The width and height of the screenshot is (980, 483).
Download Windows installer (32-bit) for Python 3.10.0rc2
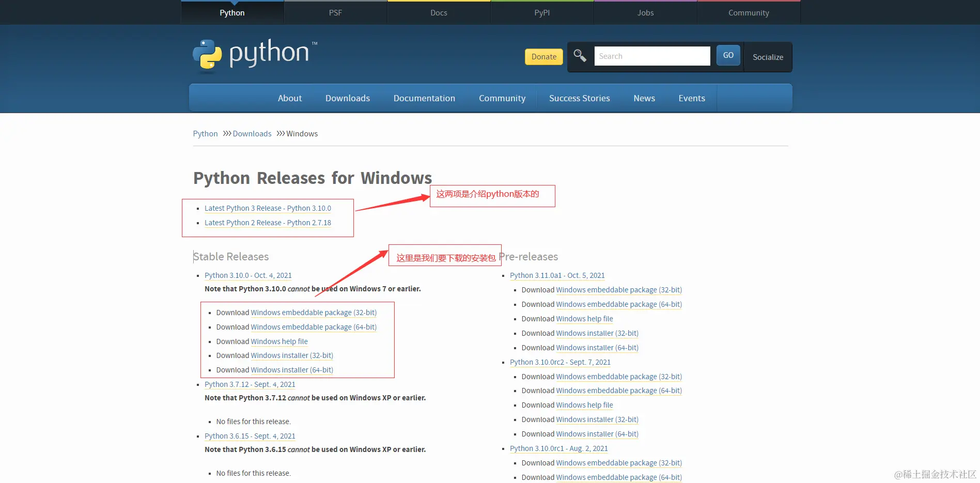(x=597, y=419)
